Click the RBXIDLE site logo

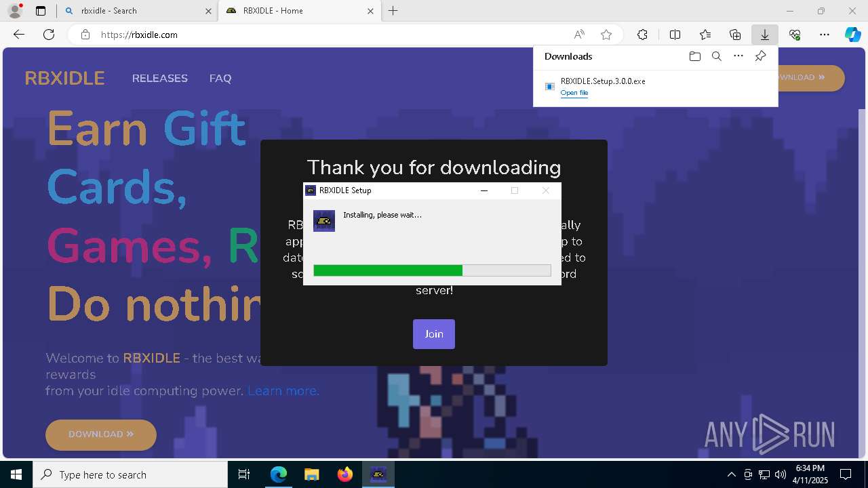click(64, 79)
